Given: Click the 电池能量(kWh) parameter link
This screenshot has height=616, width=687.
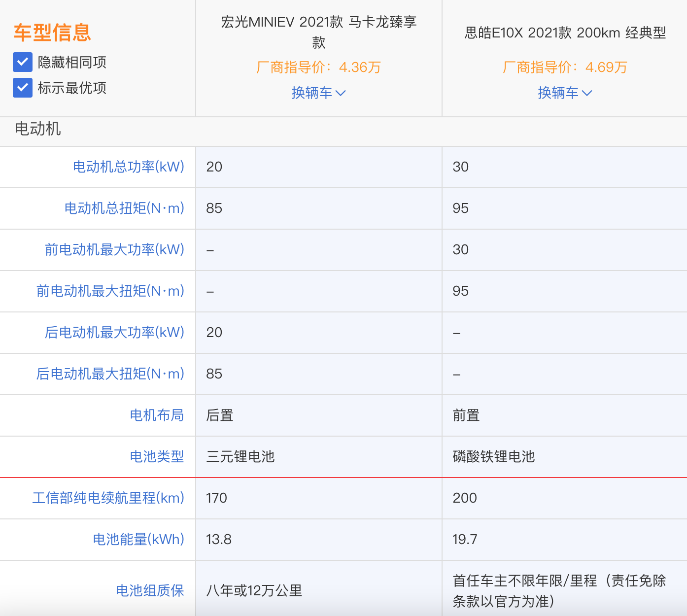Looking at the screenshot, I should pos(139,539).
